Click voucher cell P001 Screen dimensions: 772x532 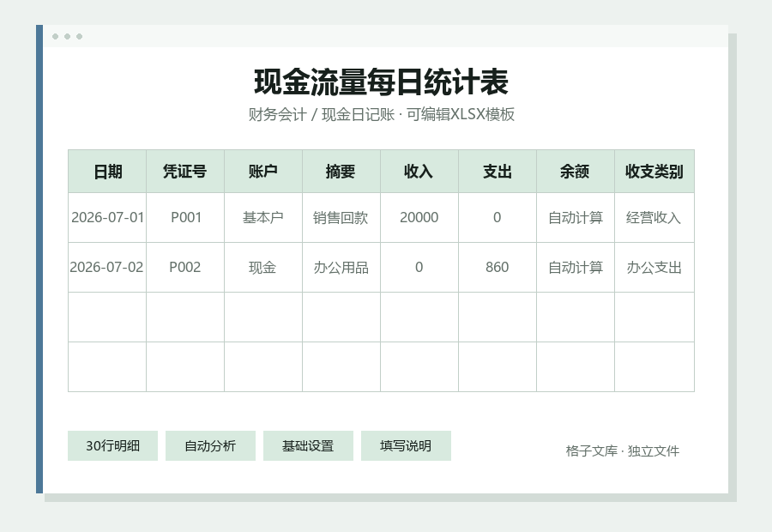click(185, 218)
